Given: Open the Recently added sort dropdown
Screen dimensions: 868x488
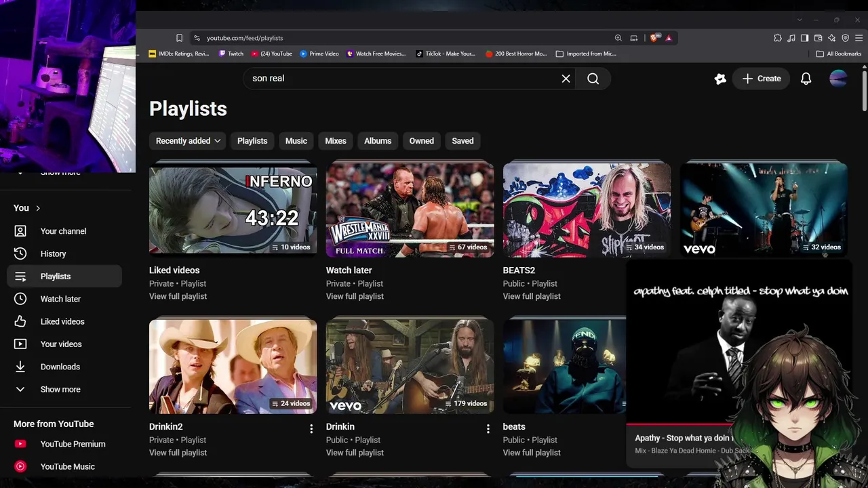Looking at the screenshot, I should 189,141.
